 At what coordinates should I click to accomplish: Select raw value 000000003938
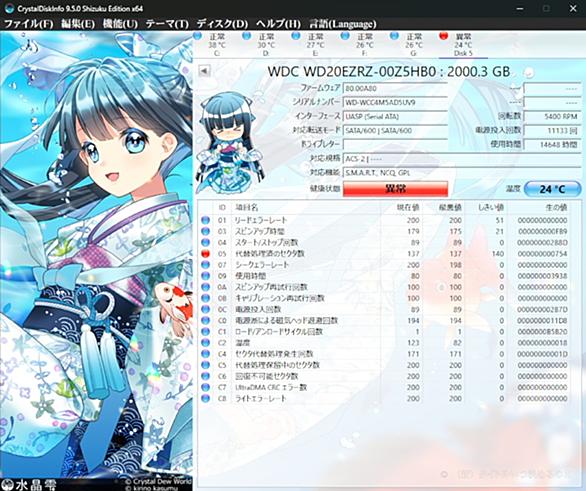(x=542, y=276)
